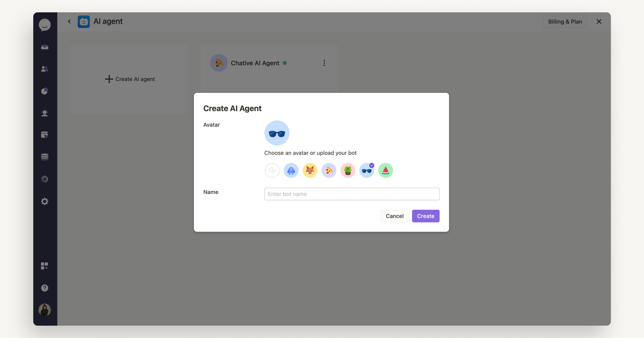Select the penguin avatar icon
Screen dimensions: 644x338
pyautogui.click(x=291, y=170)
